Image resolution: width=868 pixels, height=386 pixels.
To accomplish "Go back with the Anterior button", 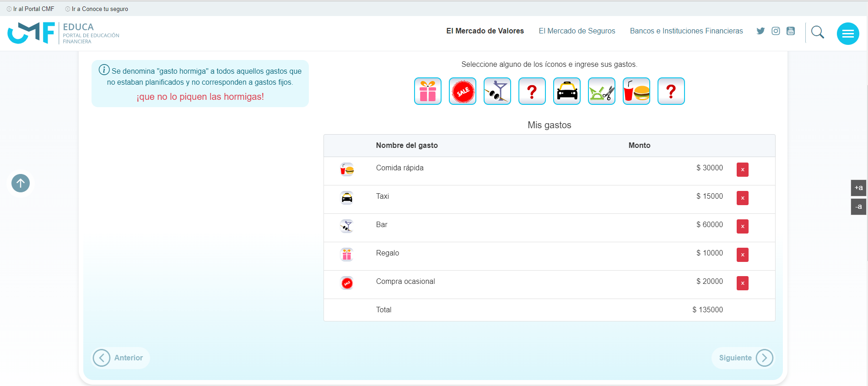I will (x=120, y=358).
